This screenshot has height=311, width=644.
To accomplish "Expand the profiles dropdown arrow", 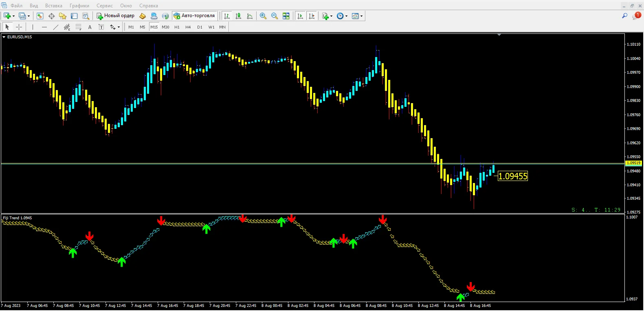I will tap(29, 16).
